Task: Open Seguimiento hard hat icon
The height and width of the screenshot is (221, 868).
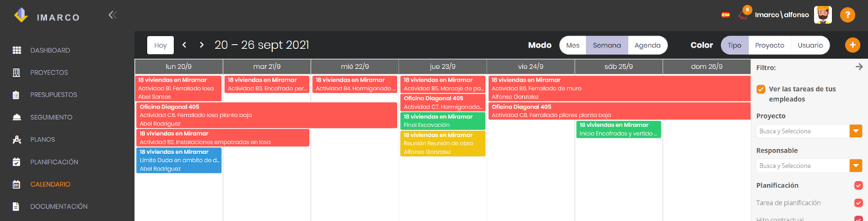Action: [x=17, y=117]
